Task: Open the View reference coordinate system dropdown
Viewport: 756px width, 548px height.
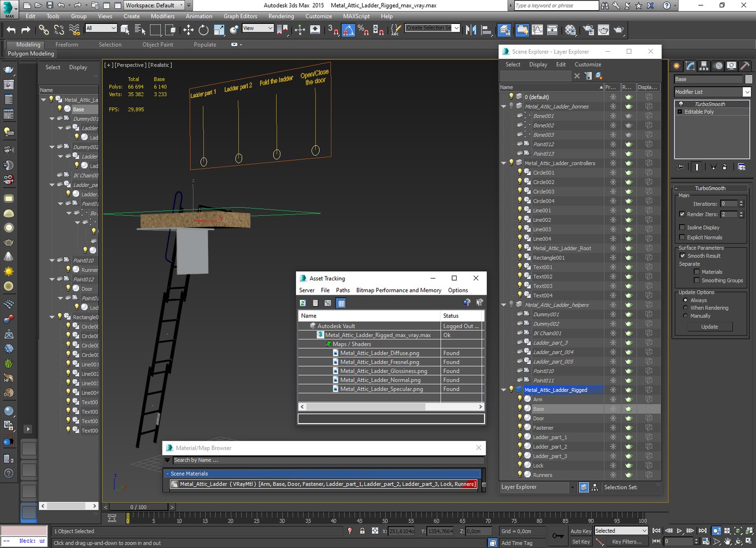Action: click(x=258, y=28)
